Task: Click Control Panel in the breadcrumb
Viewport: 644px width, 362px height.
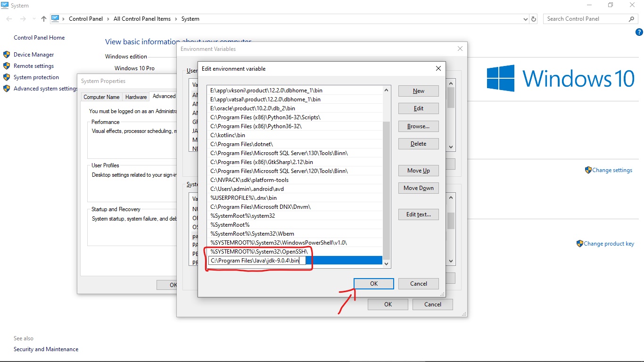Action: coord(86,19)
